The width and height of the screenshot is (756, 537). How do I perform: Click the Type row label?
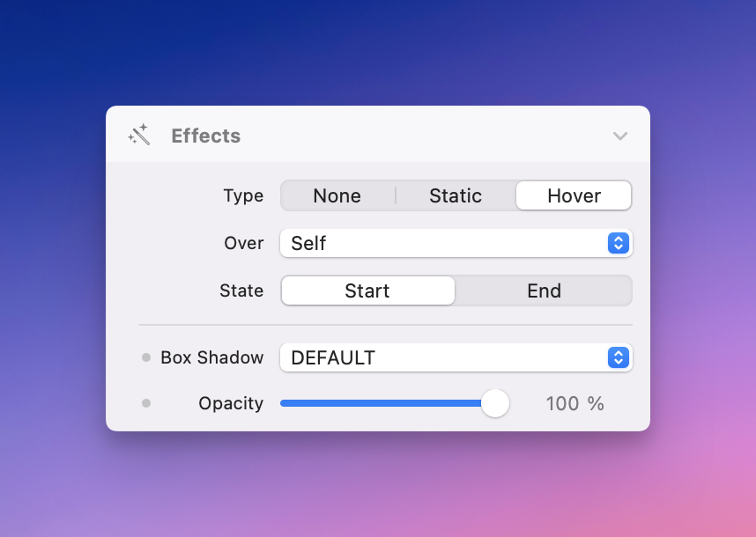pyautogui.click(x=243, y=195)
